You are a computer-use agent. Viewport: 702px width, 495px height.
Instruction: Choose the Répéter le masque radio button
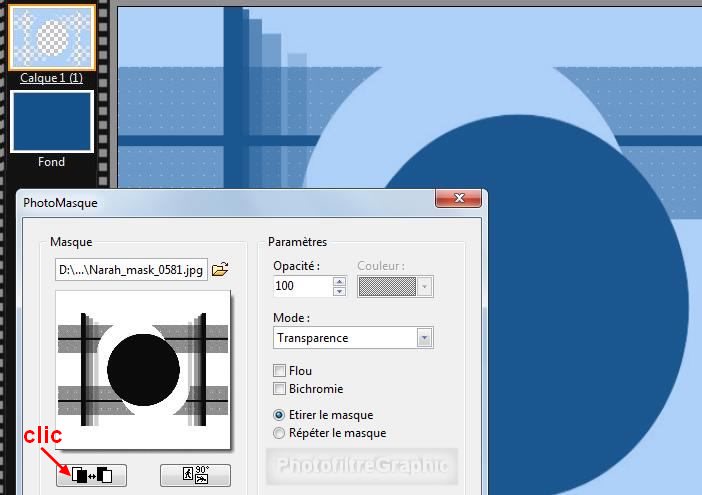pyautogui.click(x=280, y=433)
